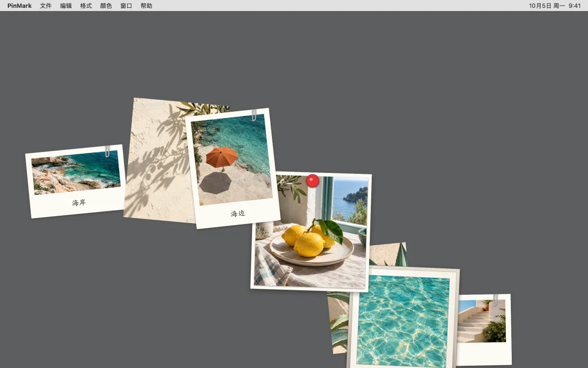Click the PinMark app menu
Image resolution: width=588 pixels, height=368 pixels.
(x=19, y=6)
